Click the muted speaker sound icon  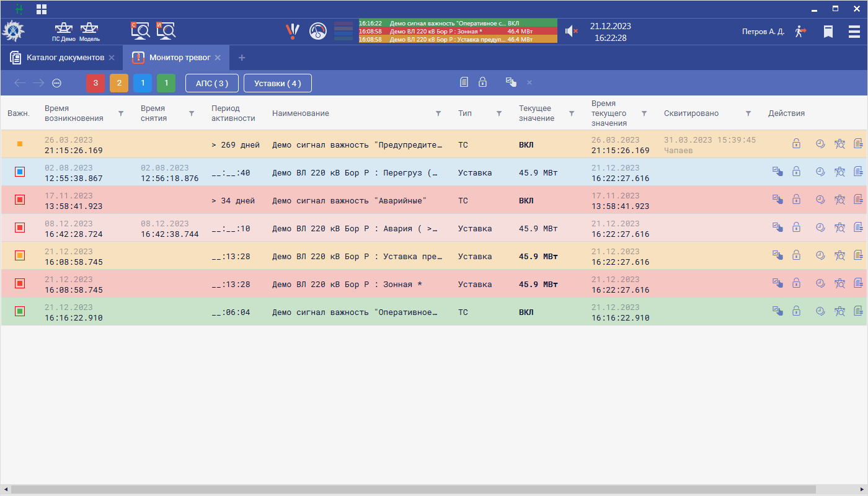(571, 31)
